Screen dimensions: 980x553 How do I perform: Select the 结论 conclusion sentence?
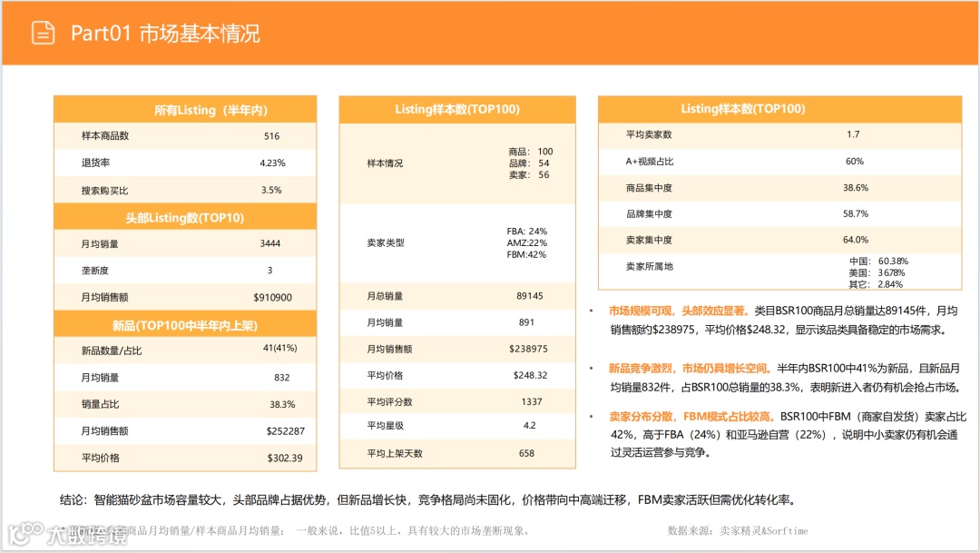(x=428, y=499)
